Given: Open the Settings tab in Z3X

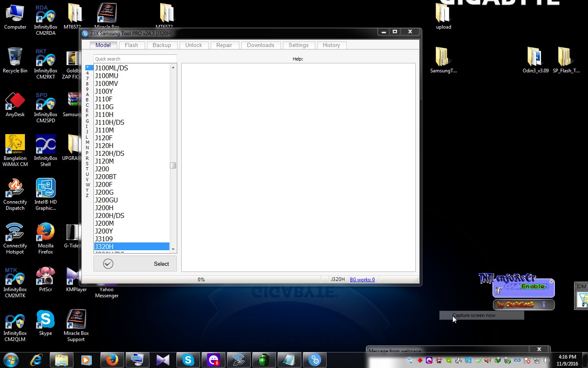Looking at the screenshot, I should (x=298, y=45).
